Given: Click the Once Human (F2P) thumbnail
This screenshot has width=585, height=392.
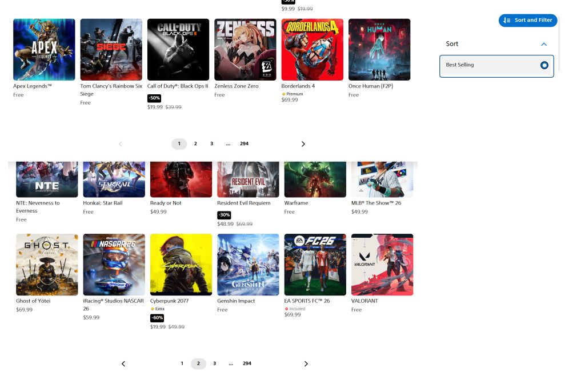Looking at the screenshot, I should tap(379, 50).
